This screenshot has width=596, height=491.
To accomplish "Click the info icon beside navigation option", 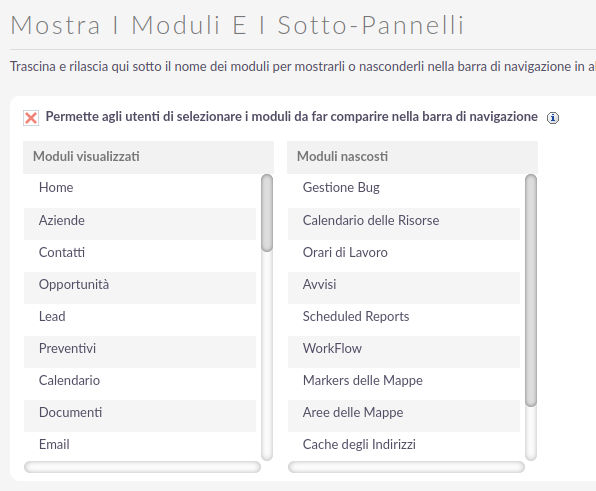I will [553, 118].
